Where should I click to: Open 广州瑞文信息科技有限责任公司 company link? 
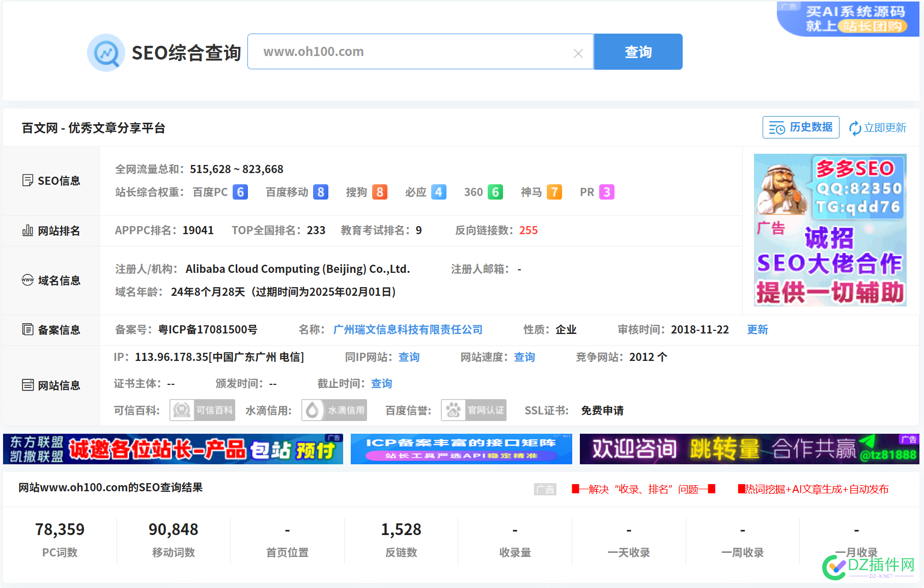[408, 329]
